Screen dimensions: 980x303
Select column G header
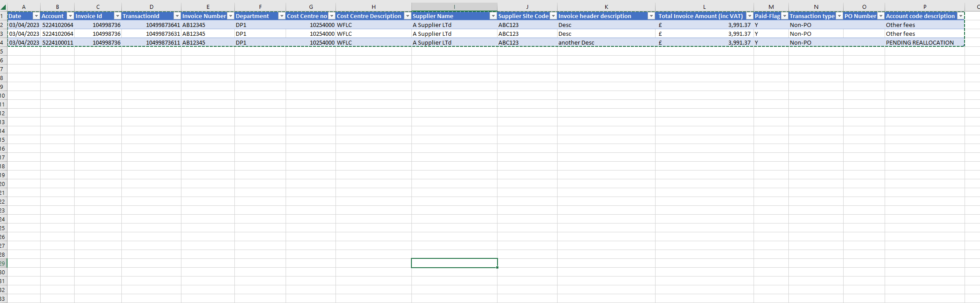(x=311, y=7)
